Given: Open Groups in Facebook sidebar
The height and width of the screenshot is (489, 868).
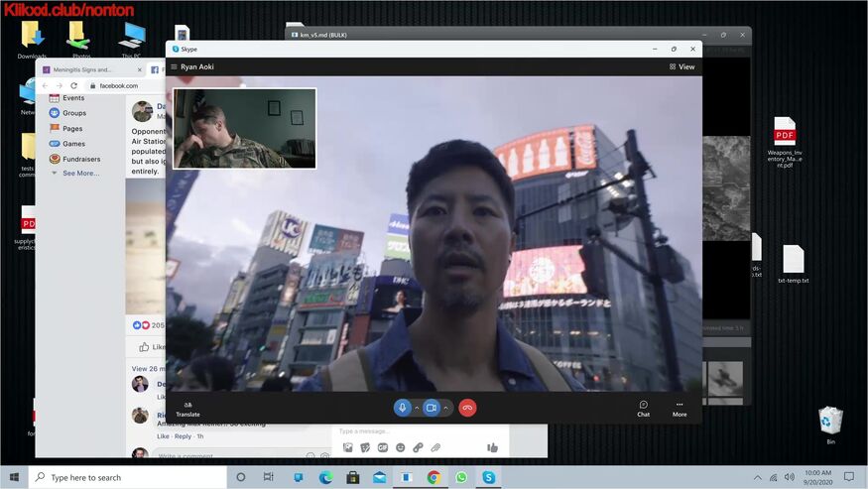Looking at the screenshot, I should pyautogui.click(x=74, y=113).
